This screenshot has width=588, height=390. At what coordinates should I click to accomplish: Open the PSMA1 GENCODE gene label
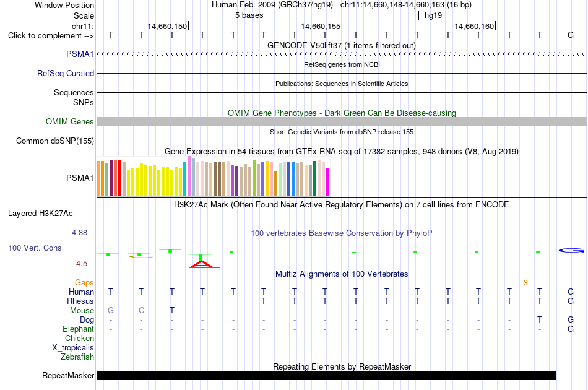click(80, 54)
